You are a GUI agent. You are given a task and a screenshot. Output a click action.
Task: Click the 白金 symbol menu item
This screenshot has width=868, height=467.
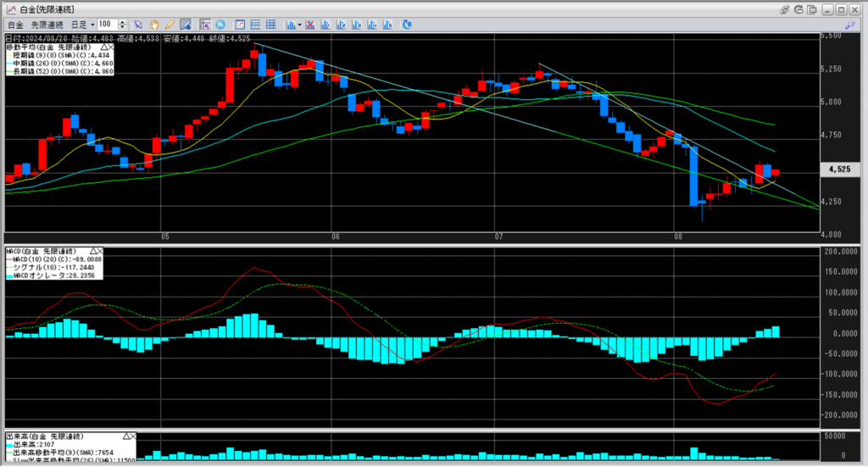tap(14, 25)
